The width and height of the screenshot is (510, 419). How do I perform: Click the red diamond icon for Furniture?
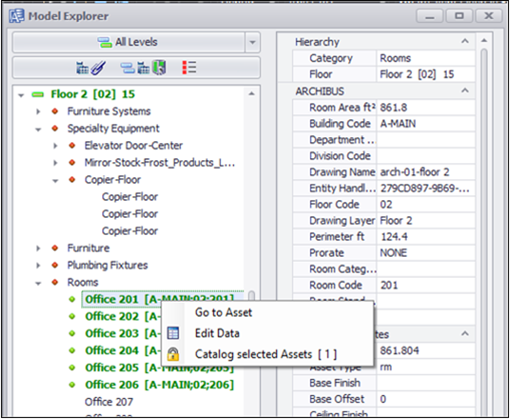pyautogui.click(x=55, y=248)
